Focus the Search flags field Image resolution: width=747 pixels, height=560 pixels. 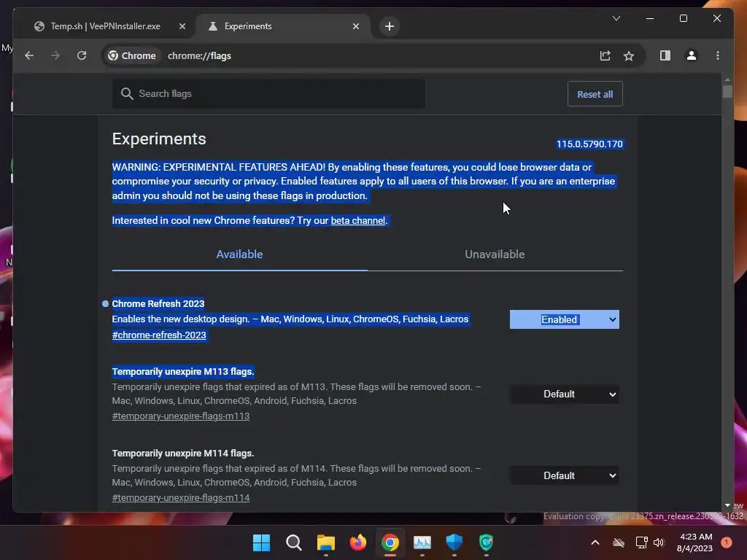coord(268,94)
